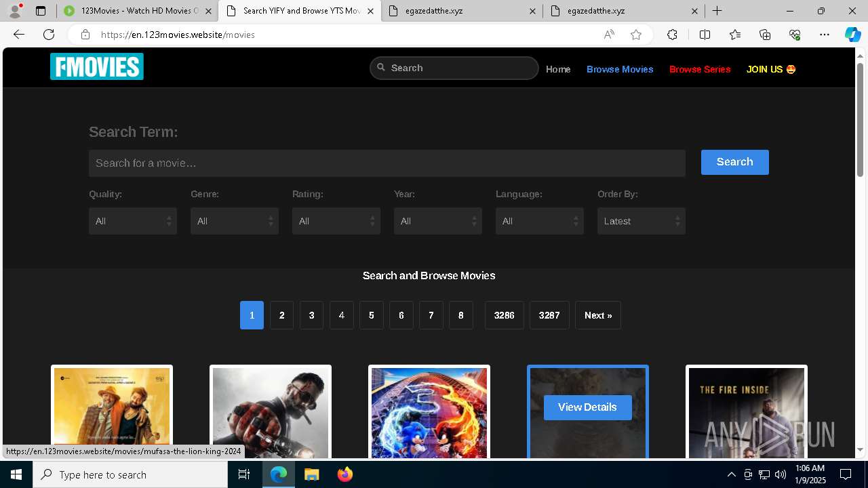Open volume control in system tray
The width and height of the screenshot is (868, 488).
click(780, 474)
